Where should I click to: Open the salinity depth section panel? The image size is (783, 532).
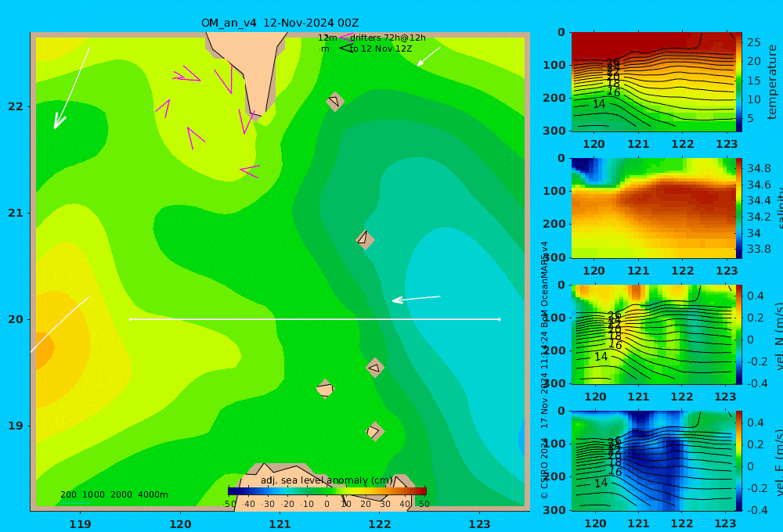[x=653, y=208]
